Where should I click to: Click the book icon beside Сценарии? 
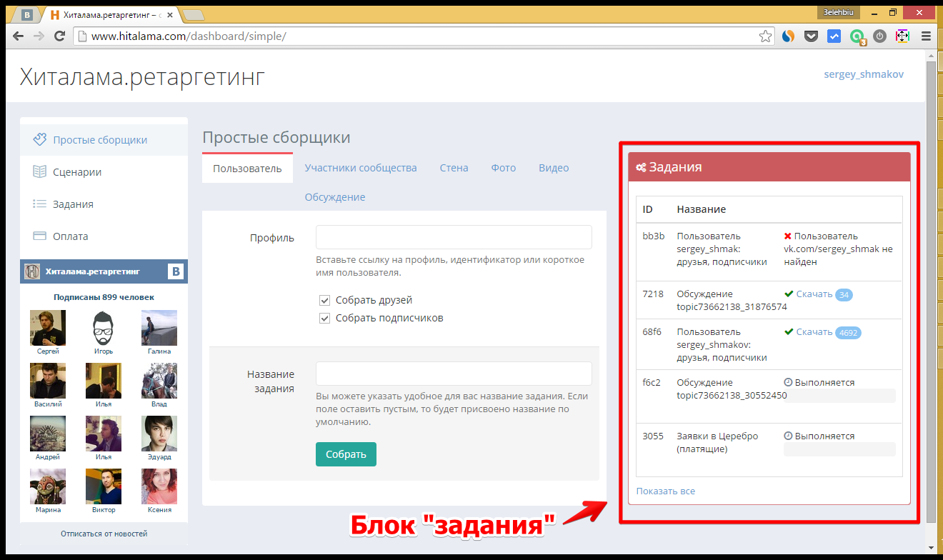pos(40,171)
